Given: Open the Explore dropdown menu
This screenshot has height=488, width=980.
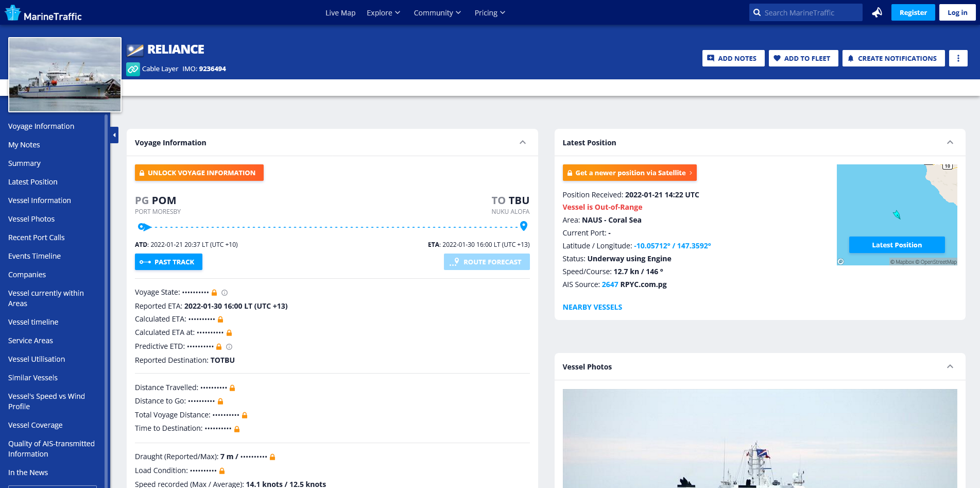Looking at the screenshot, I should pyautogui.click(x=383, y=13).
